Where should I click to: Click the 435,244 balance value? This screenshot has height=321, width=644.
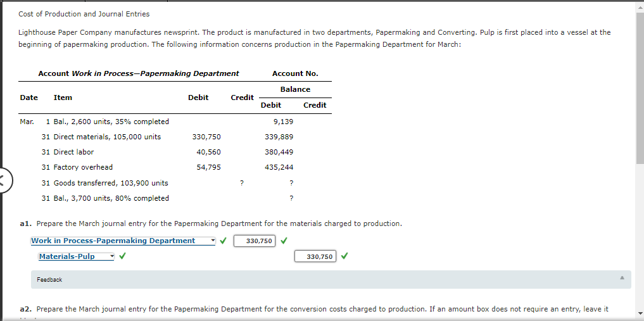tap(279, 167)
